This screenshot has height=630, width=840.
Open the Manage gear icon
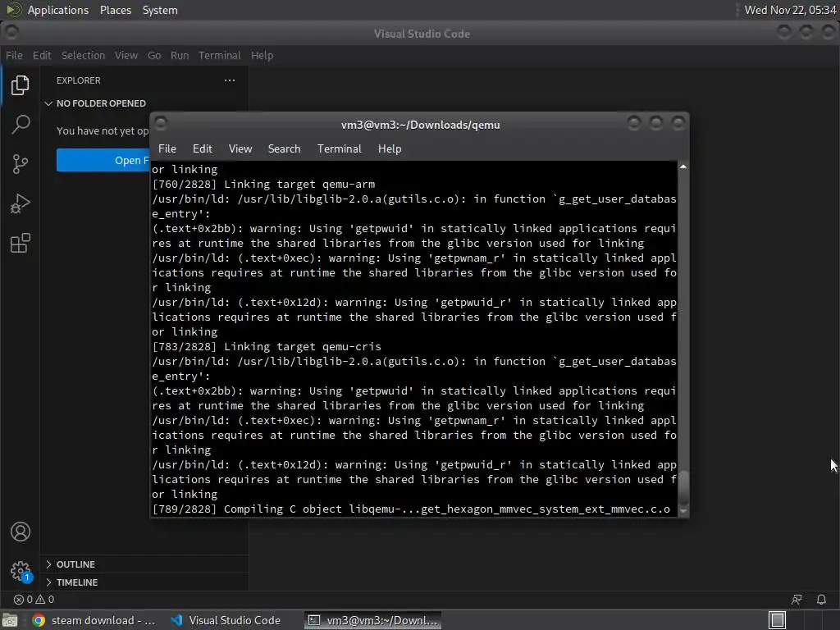21,571
